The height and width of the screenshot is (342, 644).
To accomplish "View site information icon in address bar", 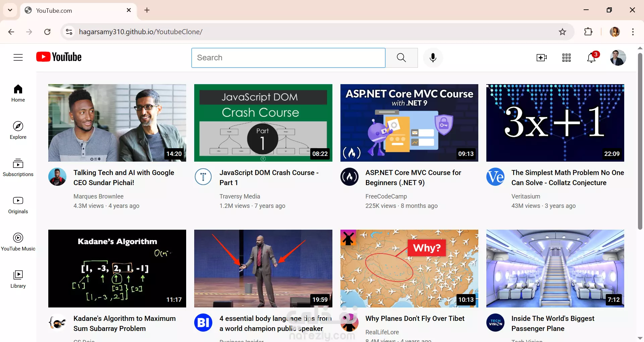I will [x=69, y=32].
